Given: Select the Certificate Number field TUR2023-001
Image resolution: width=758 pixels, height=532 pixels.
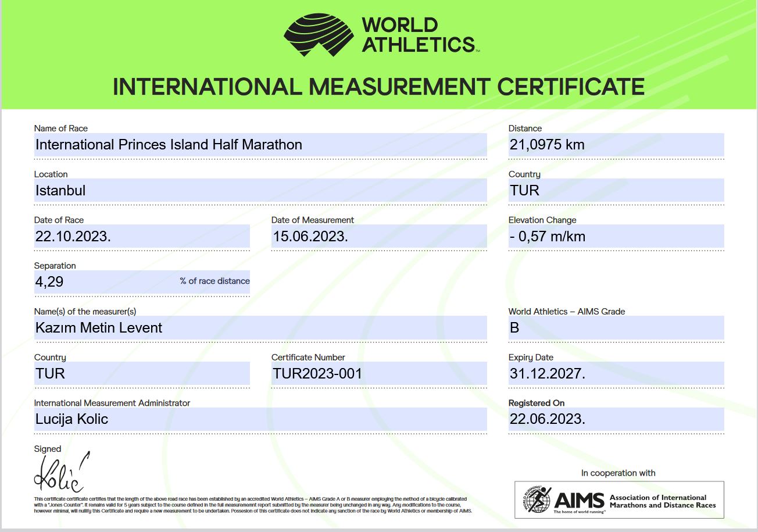Looking at the screenshot, I should click(x=379, y=373).
